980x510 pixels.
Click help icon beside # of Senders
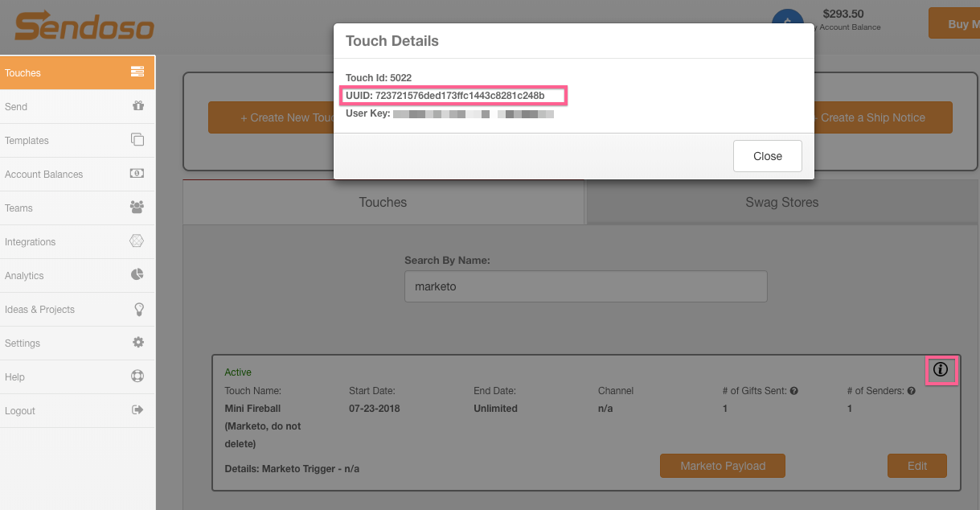click(x=910, y=391)
